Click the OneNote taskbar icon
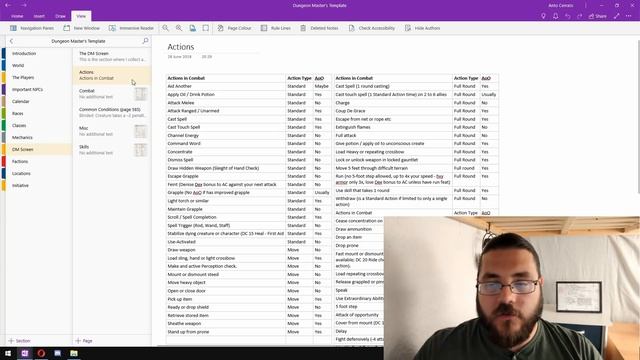640x360 pixels. [x=24, y=353]
